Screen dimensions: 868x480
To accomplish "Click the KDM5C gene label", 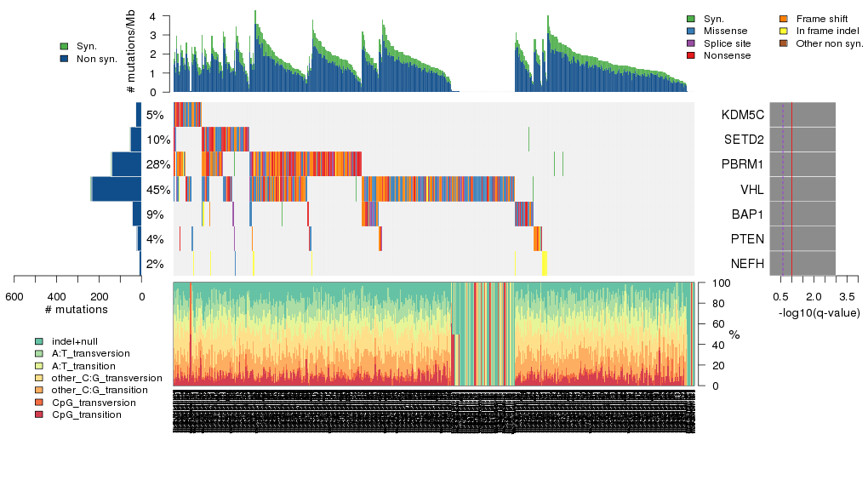I will (742, 116).
